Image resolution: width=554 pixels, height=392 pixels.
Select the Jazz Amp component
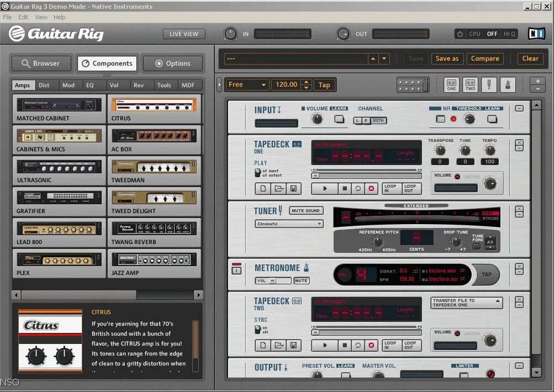(154, 263)
